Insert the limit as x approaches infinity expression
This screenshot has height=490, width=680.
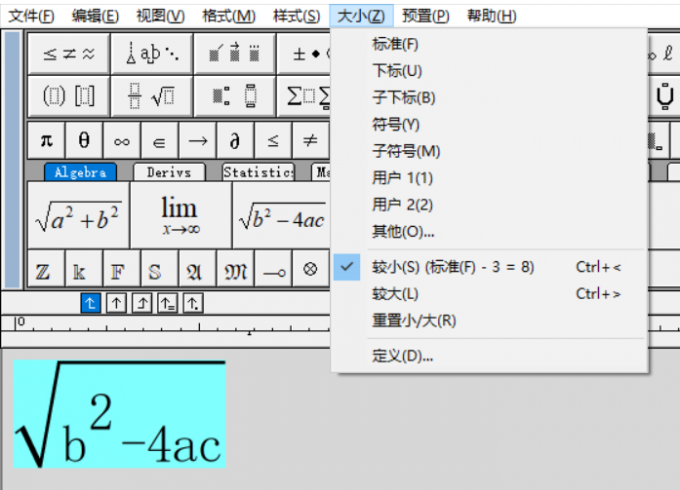pos(181,215)
